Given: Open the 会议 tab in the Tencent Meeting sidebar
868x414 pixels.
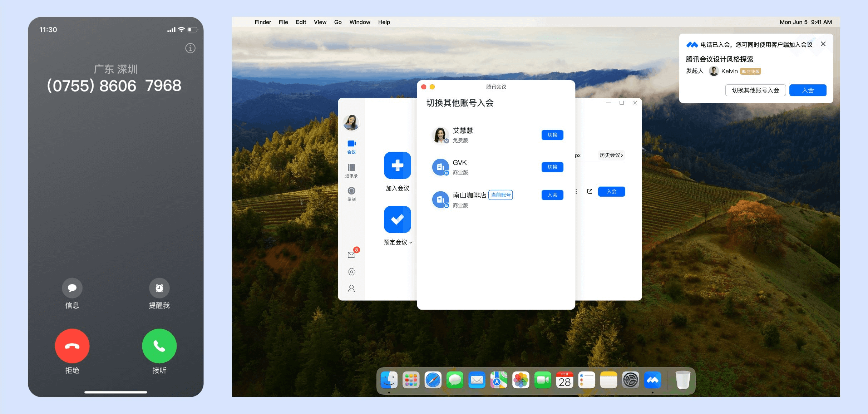Looking at the screenshot, I should pos(351,147).
